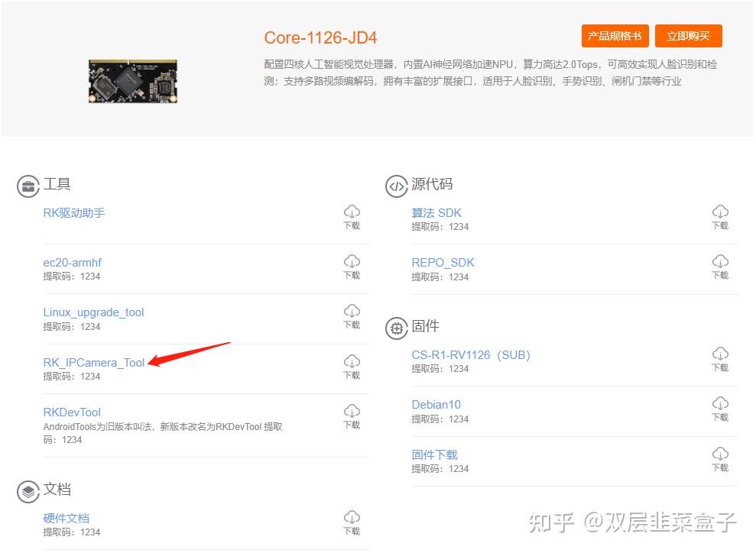Open the 算法 SDK link

(436, 213)
